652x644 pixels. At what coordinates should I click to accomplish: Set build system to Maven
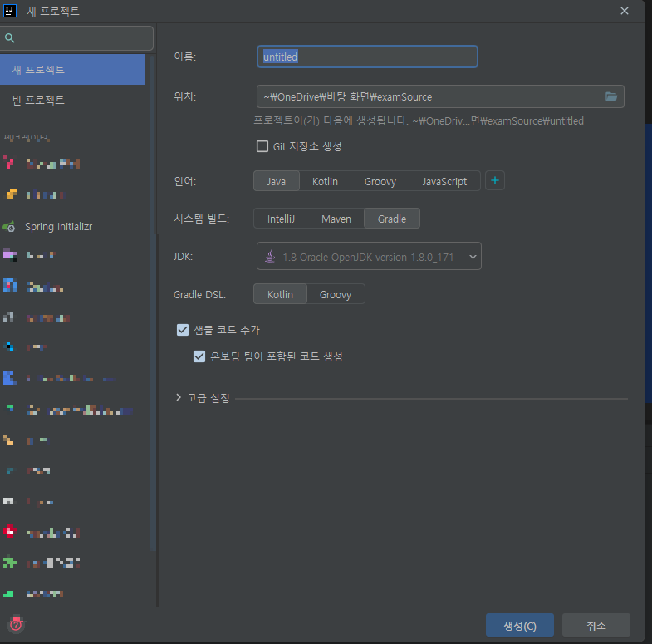(x=336, y=219)
